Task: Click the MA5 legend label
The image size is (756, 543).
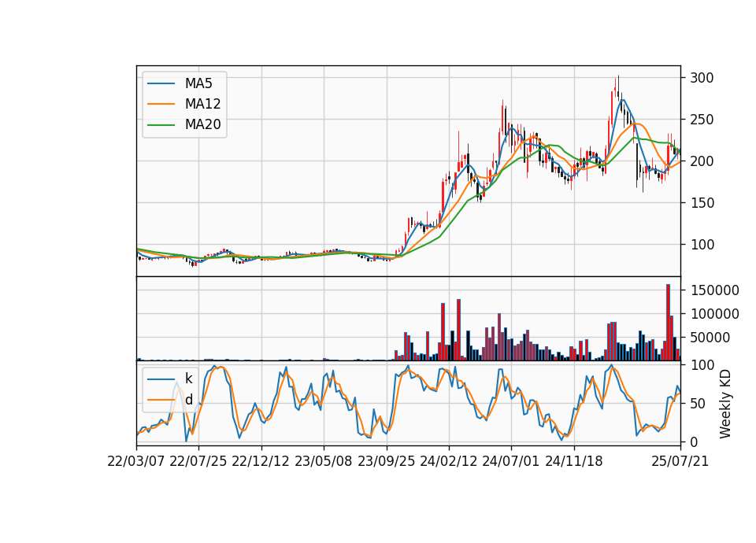Action: click(x=198, y=83)
